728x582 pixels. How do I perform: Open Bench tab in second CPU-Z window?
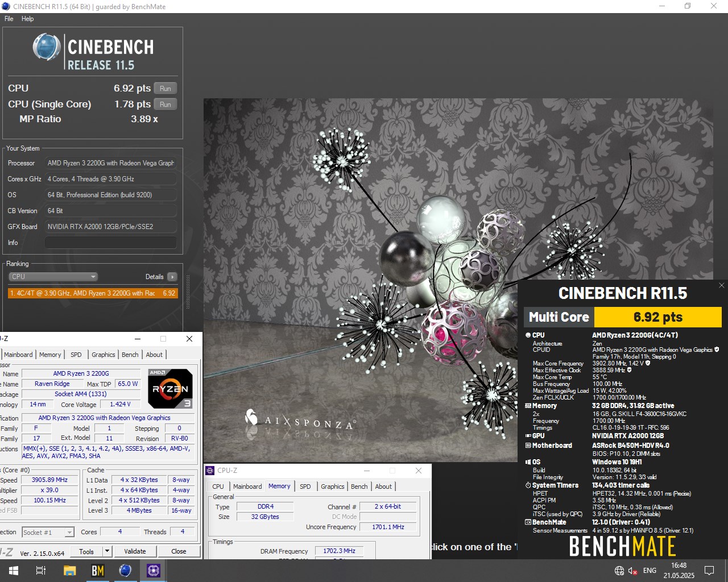coord(359,487)
